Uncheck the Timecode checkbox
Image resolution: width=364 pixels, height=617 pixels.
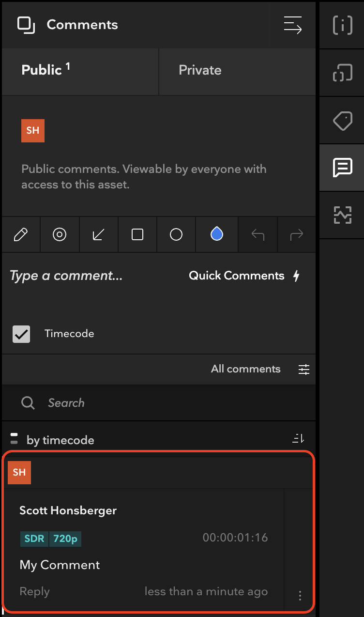coord(21,334)
